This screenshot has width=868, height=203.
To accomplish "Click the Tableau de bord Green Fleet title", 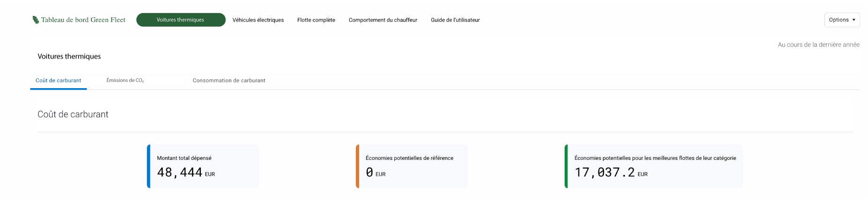I will click(83, 20).
